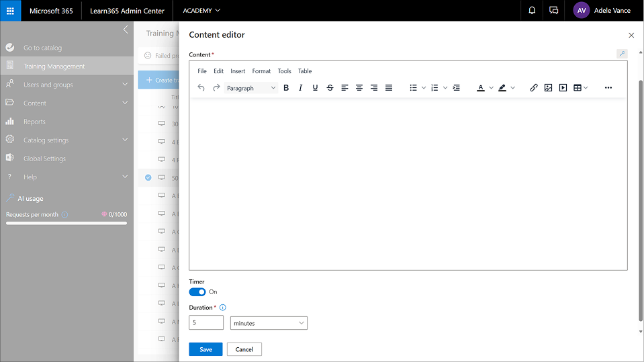Open the text color picker arrow
Screen dimensions: 644x362
tap(491, 88)
